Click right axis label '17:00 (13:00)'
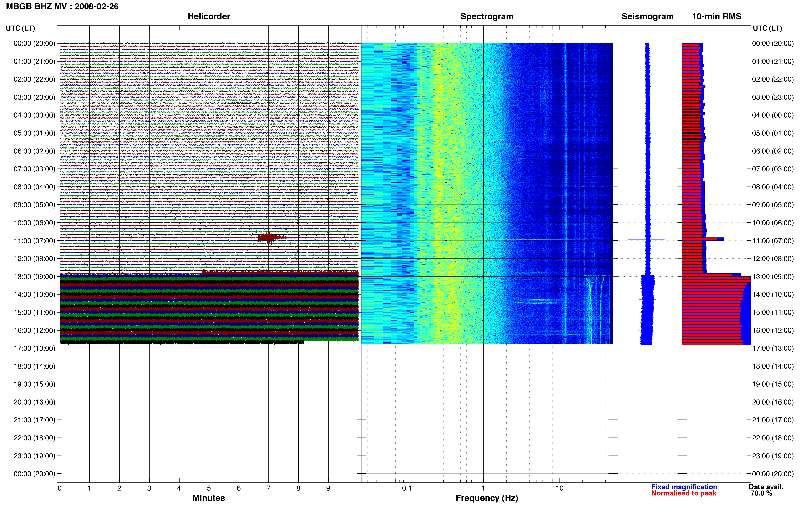Image resolution: width=812 pixels, height=508 pixels. tap(773, 348)
